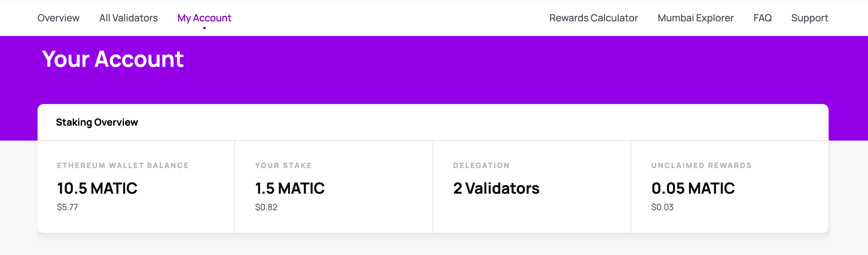This screenshot has height=255, width=868.
Task: Click the Your Account heading
Action: (113, 59)
